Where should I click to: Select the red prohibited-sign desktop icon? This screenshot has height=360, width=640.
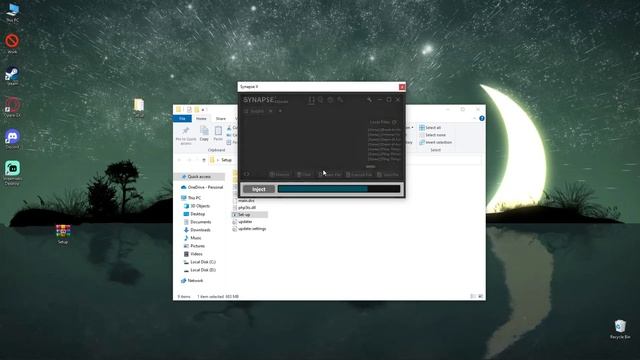point(12,44)
